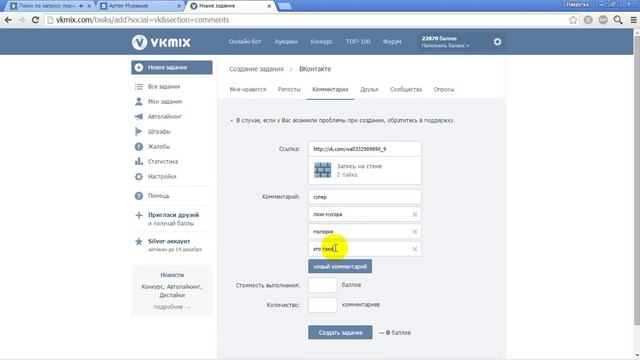
Task: Reload the page
Action: (x=35, y=20)
